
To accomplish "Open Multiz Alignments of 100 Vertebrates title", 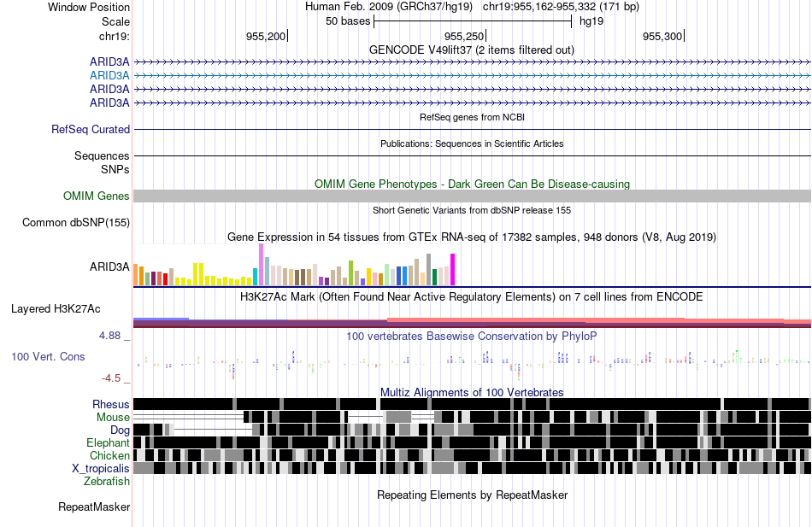I will click(472, 392).
